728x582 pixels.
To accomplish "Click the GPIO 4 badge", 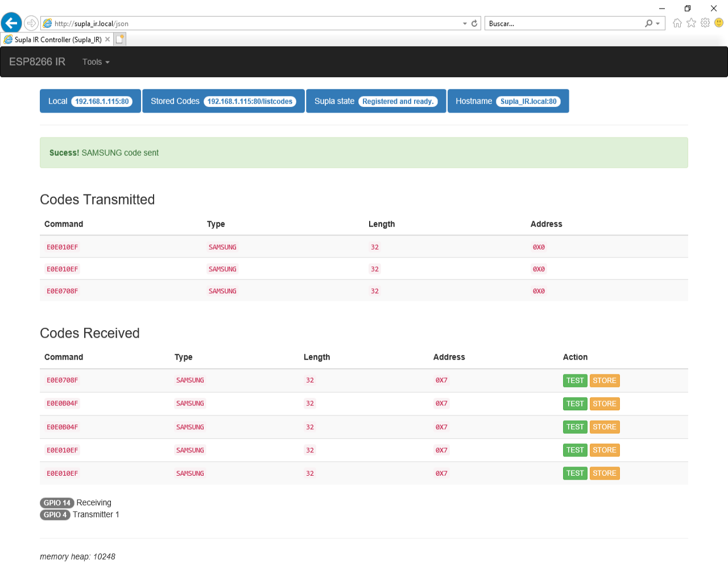I will click(55, 515).
